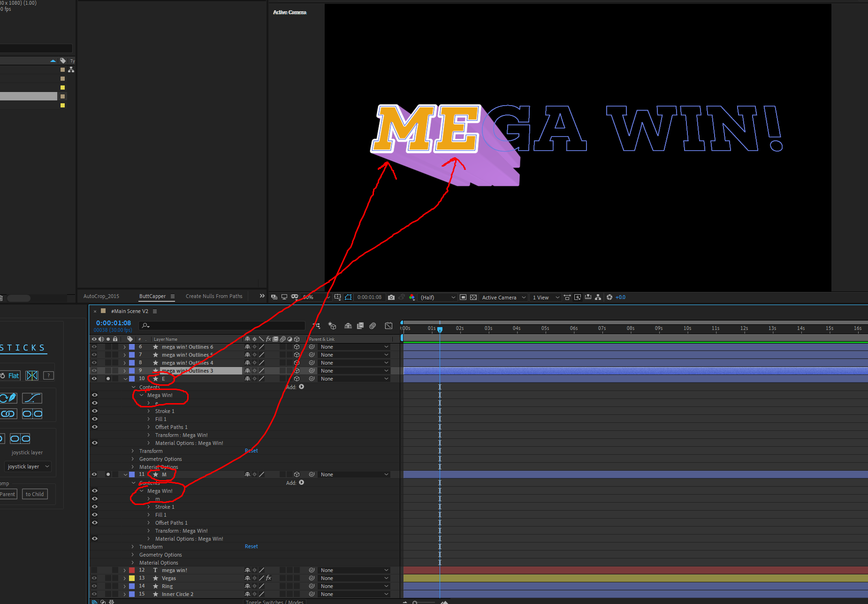Click the timeline current time 0:00:01:08

point(114,323)
